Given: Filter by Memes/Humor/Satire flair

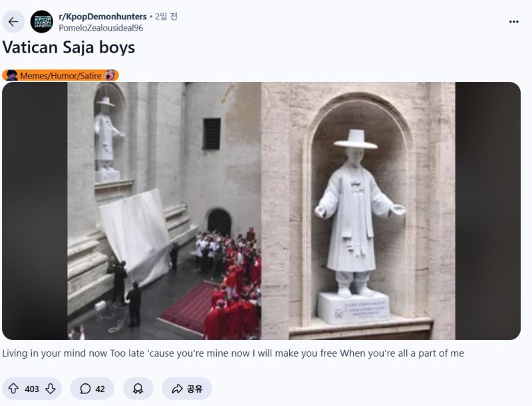Looking at the screenshot, I should click(x=61, y=75).
